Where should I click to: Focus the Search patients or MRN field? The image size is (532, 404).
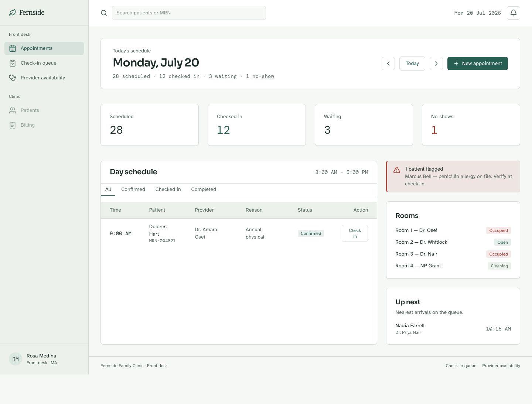(x=189, y=13)
